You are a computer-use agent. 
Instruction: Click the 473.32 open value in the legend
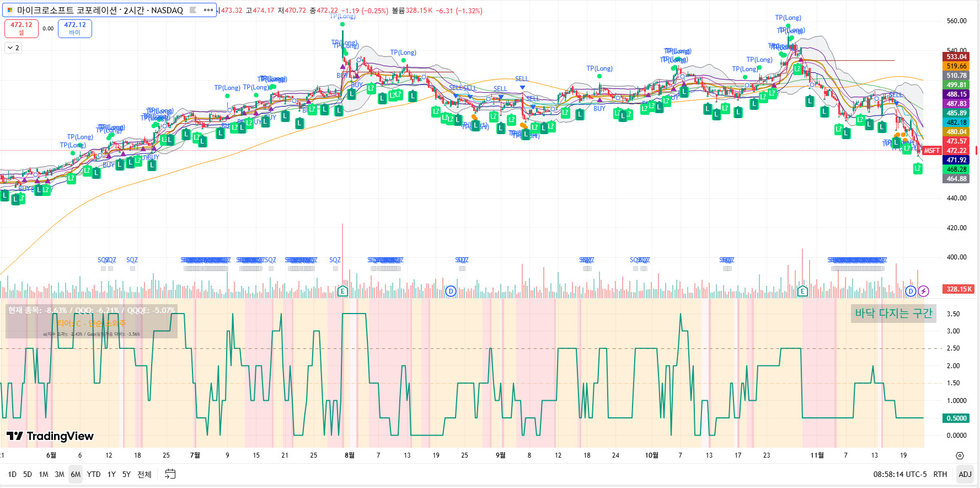click(231, 10)
